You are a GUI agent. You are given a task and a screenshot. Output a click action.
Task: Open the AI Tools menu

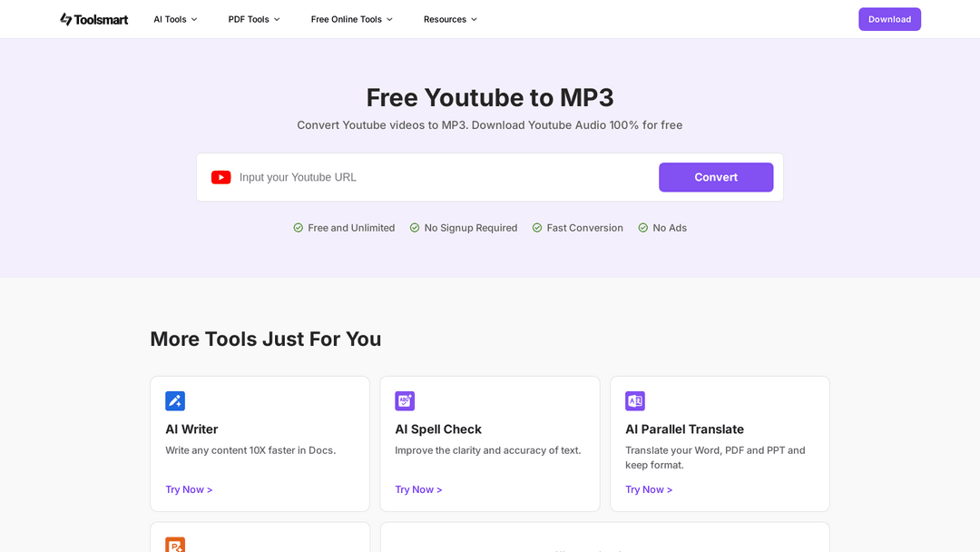click(x=176, y=19)
